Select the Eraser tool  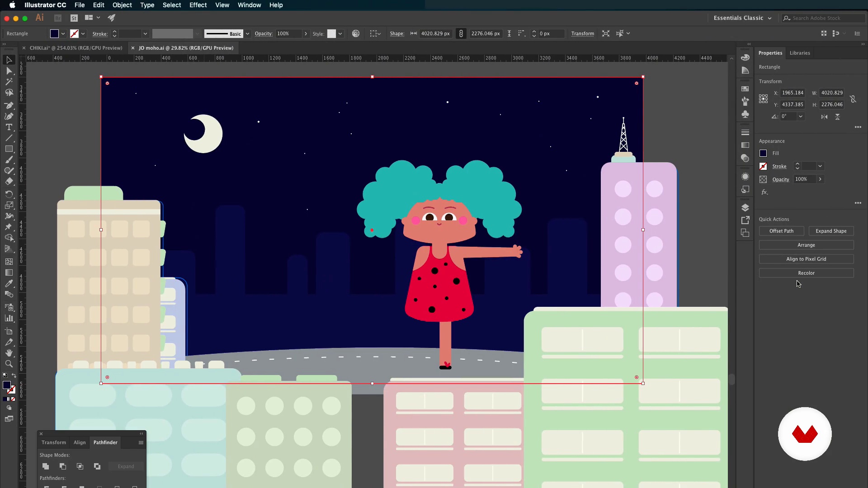(x=9, y=182)
